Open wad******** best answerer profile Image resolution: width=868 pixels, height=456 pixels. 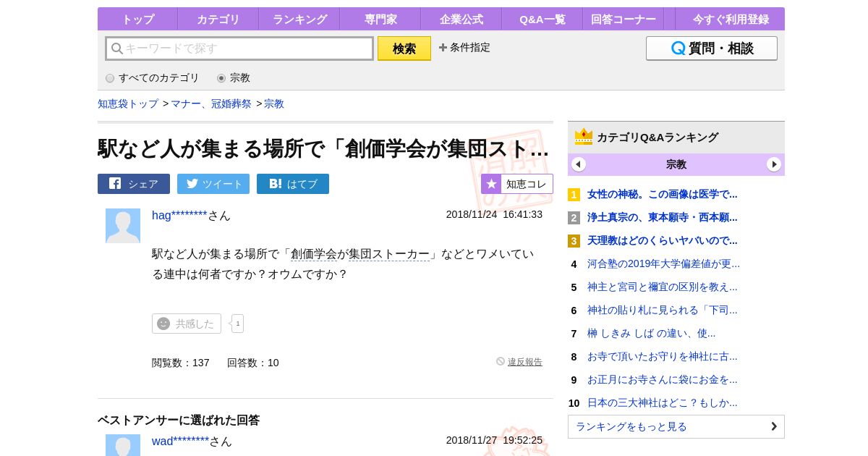tap(180, 441)
